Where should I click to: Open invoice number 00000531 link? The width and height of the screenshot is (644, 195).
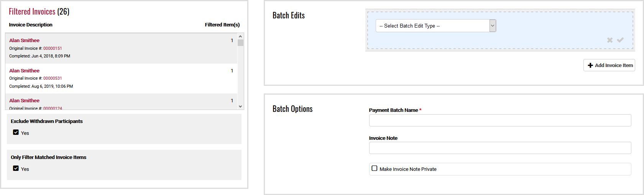[x=53, y=78]
